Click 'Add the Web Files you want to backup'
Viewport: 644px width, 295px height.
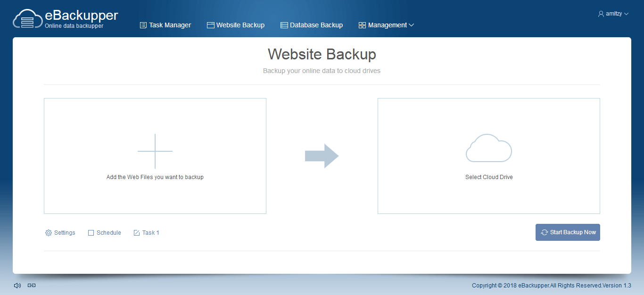point(155,177)
